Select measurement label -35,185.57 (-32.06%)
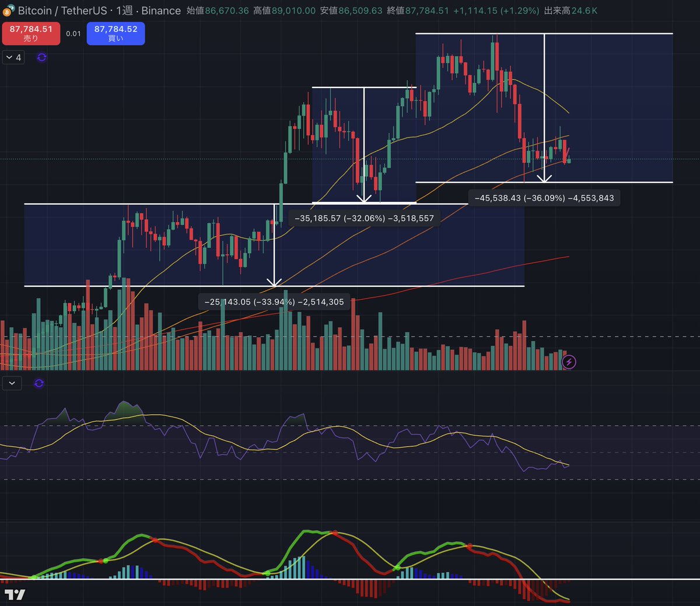Image resolution: width=700 pixels, height=606 pixels. pos(365,218)
